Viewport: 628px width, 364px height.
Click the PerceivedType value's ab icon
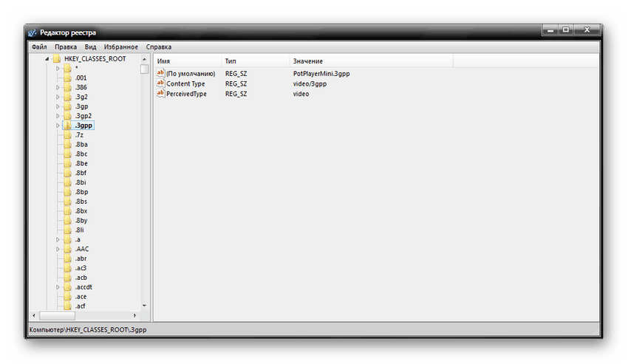pos(160,94)
